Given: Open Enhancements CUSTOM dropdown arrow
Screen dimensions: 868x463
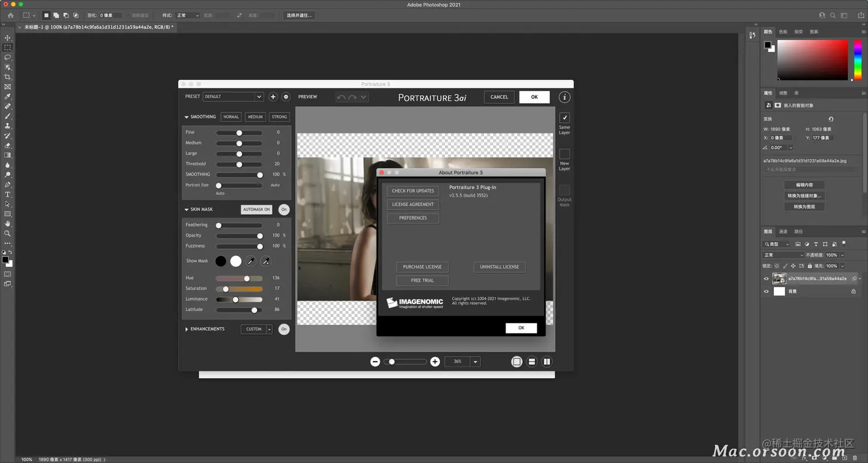Looking at the screenshot, I should [269, 329].
